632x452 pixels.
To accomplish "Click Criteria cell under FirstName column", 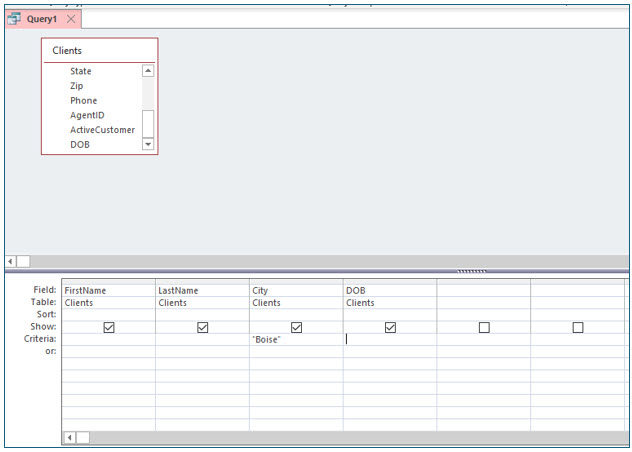I will [108, 340].
